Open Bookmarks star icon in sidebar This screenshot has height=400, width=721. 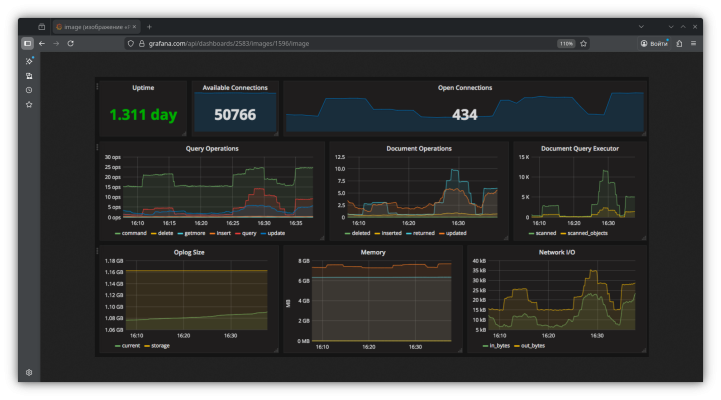tap(29, 104)
